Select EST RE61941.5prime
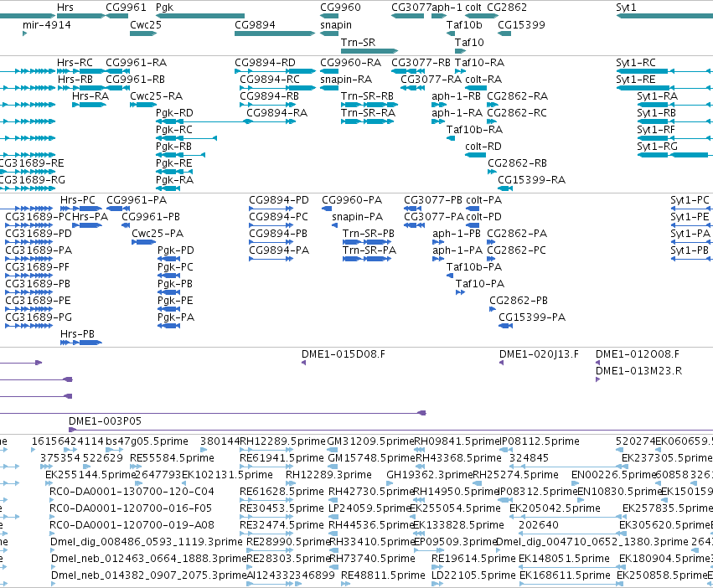The width and height of the screenshot is (713, 588). pos(282,458)
